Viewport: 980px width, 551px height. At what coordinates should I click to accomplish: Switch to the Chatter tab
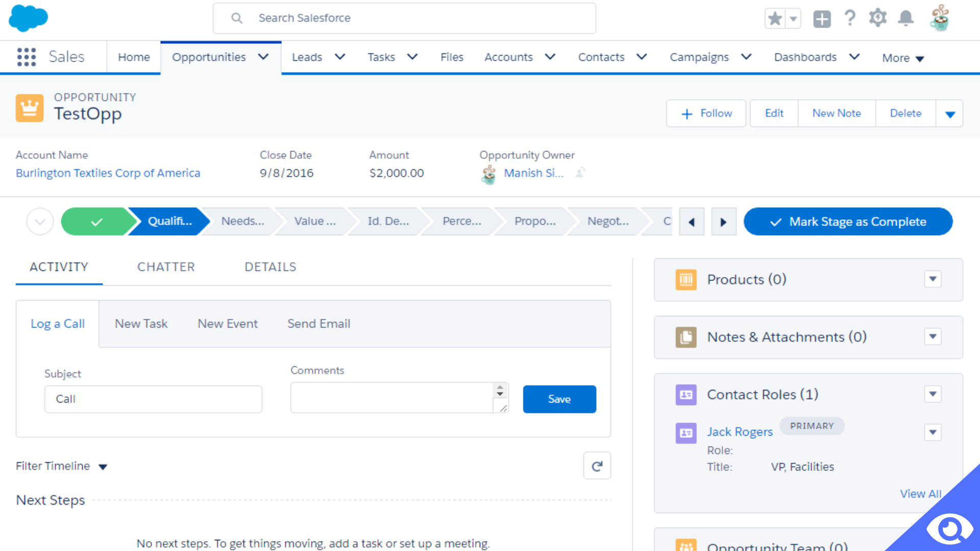click(166, 267)
